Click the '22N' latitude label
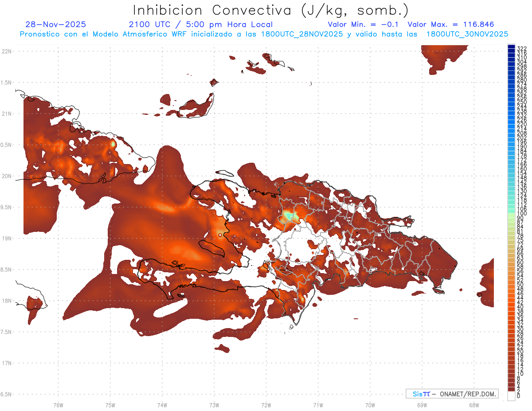Screen dimensions: 532x411 click(6, 51)
